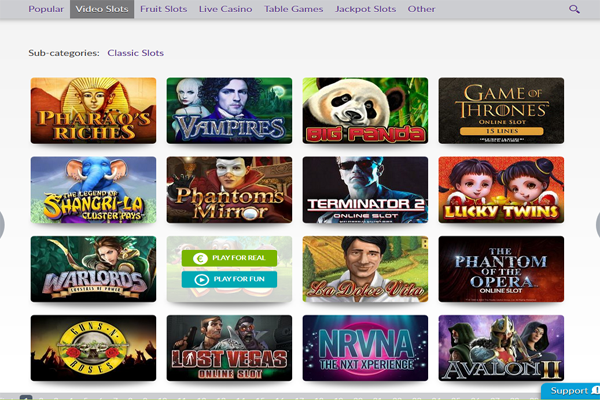Viewport: 600px width, 400px height.
Task: Switch to the Popular tab
Action: click(46, 9)
